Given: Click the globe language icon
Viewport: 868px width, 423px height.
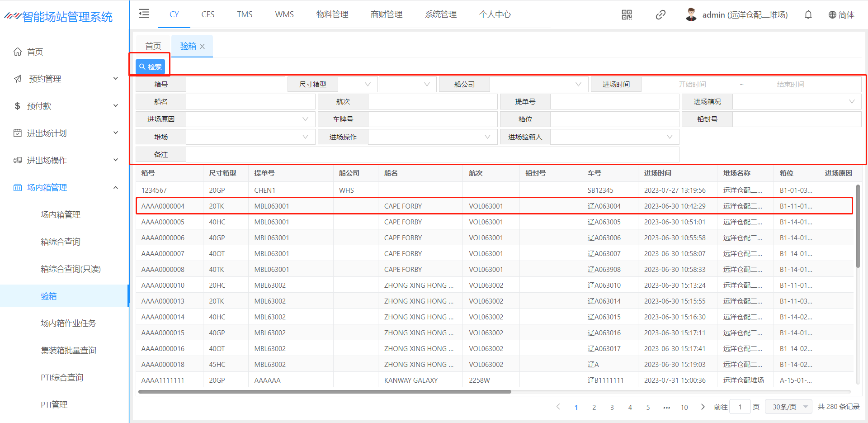Looking at the screenshot, I should coord(832,15).
